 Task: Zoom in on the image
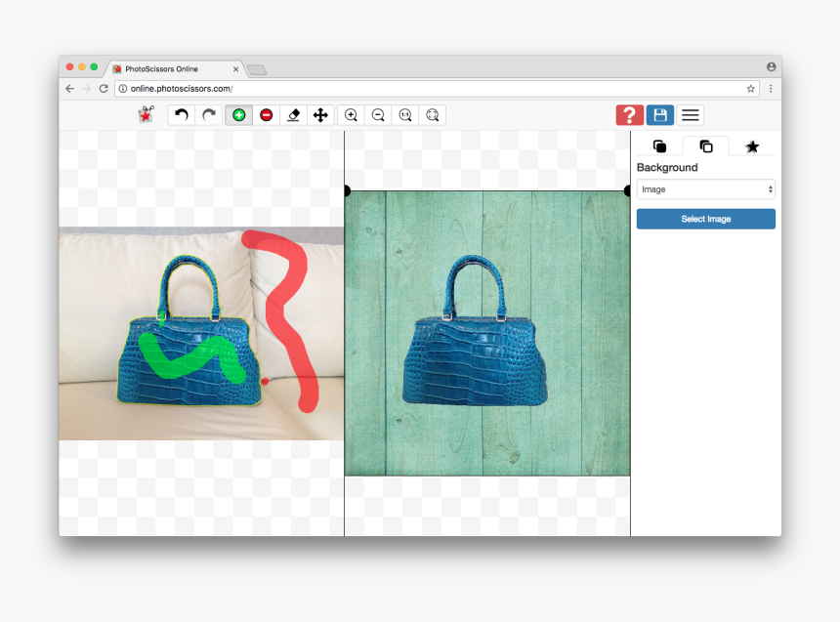(x=352, y=114)
